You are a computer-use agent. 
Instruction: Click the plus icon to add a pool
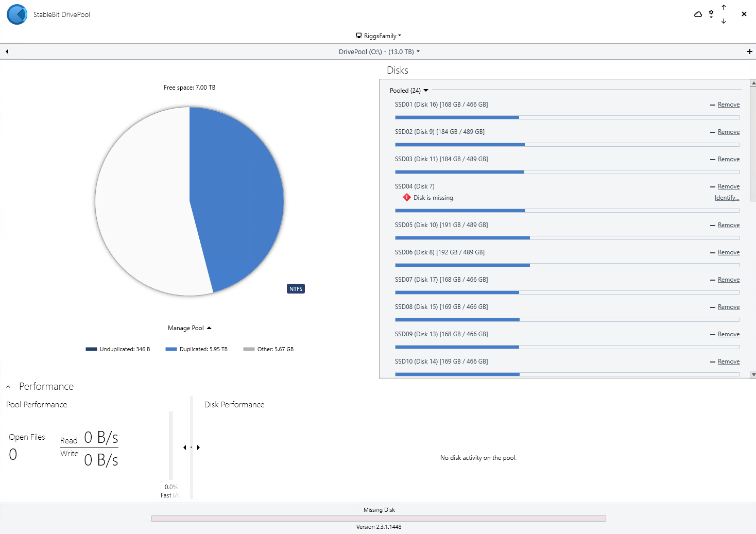[750, 51]
